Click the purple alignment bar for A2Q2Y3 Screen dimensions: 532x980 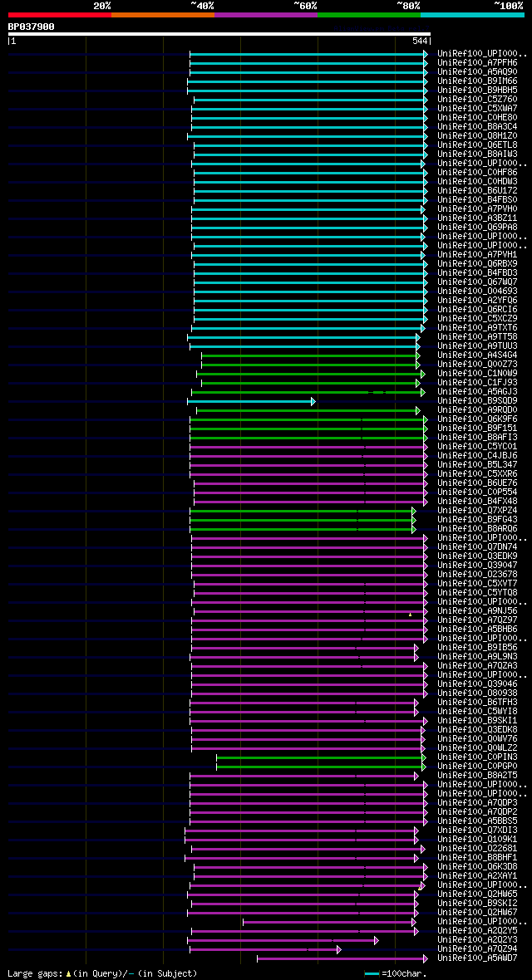coord(283,940)
